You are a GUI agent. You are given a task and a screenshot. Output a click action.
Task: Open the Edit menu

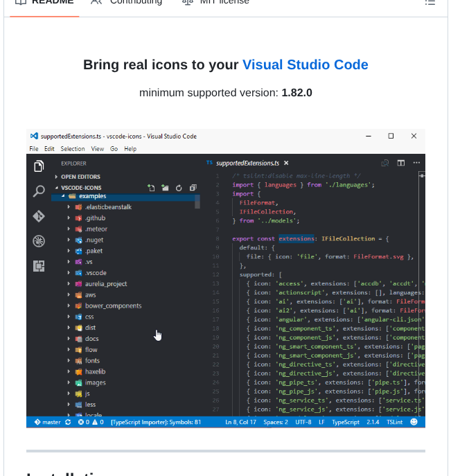(x=49, y=149)
